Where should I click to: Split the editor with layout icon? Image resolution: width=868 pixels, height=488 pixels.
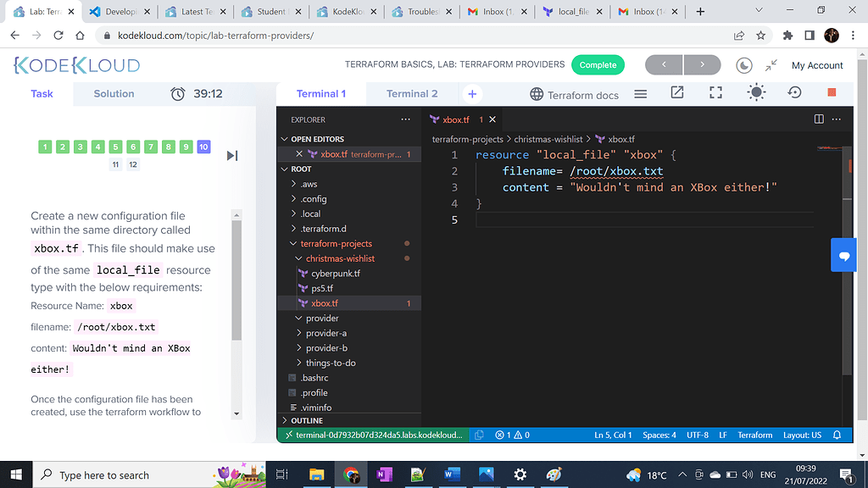tap(819, 119)
